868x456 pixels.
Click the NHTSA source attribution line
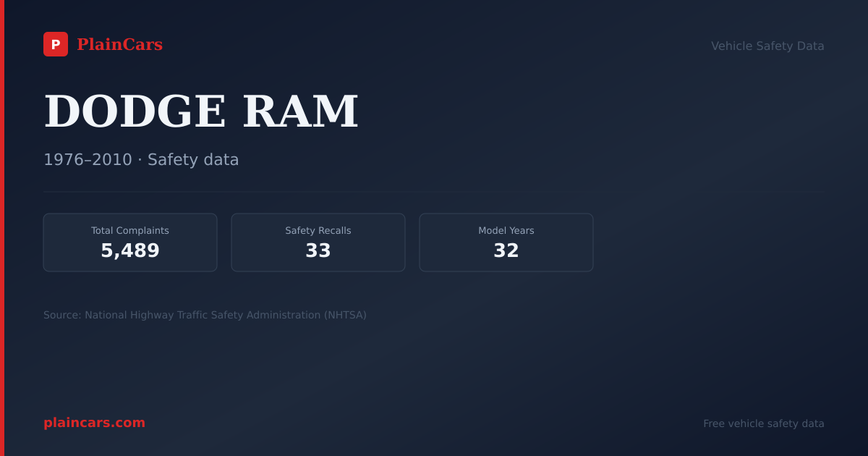coord(205,315)
